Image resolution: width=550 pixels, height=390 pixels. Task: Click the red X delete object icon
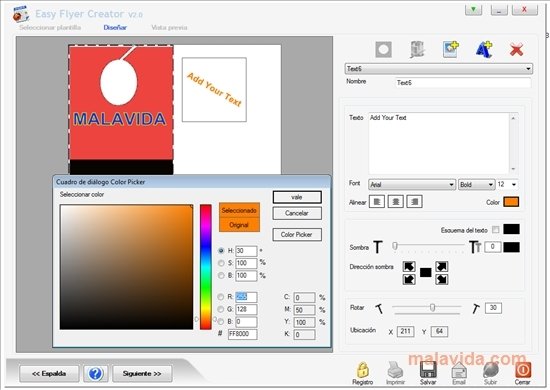[516, 50]
